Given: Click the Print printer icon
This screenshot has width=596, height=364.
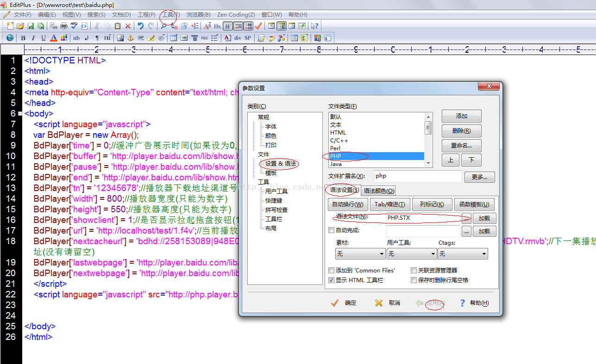Looking at the screenshot, I should (x=64, y=26).
